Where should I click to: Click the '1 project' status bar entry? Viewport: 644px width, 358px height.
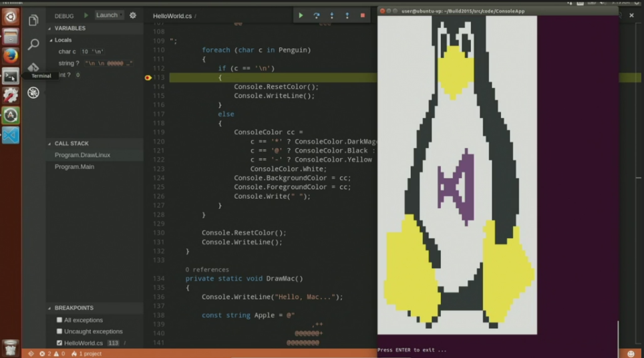(x=86, y=353)
